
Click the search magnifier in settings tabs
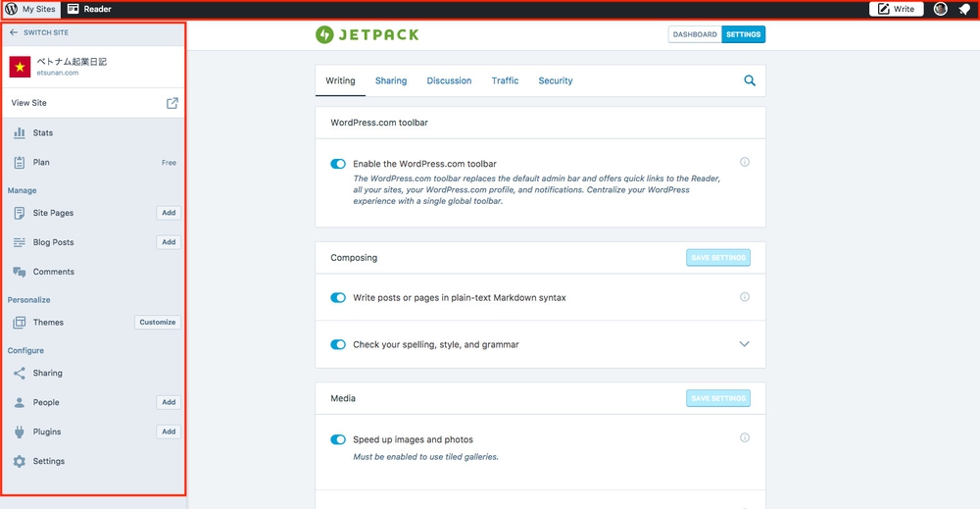(x=750, y=80)
